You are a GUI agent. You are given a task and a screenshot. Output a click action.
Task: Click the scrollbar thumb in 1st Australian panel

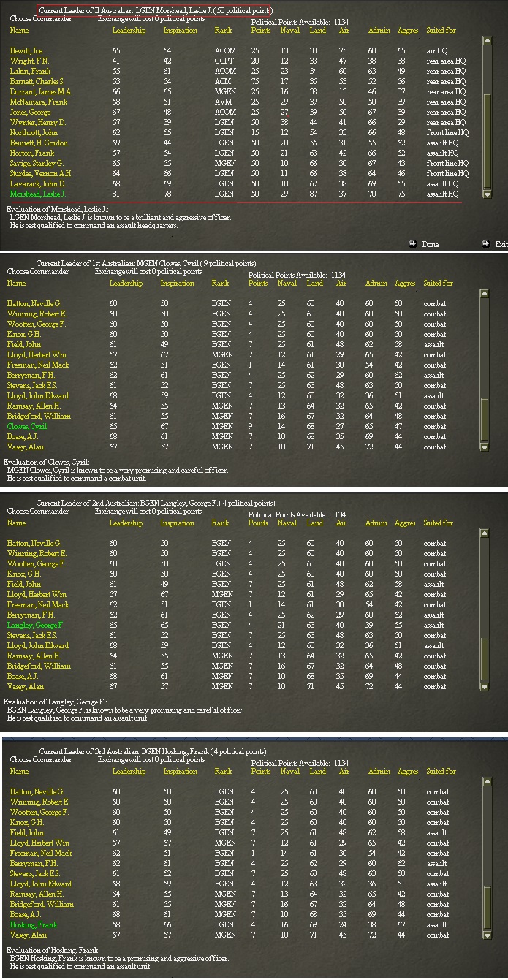(x=484, y=419)
